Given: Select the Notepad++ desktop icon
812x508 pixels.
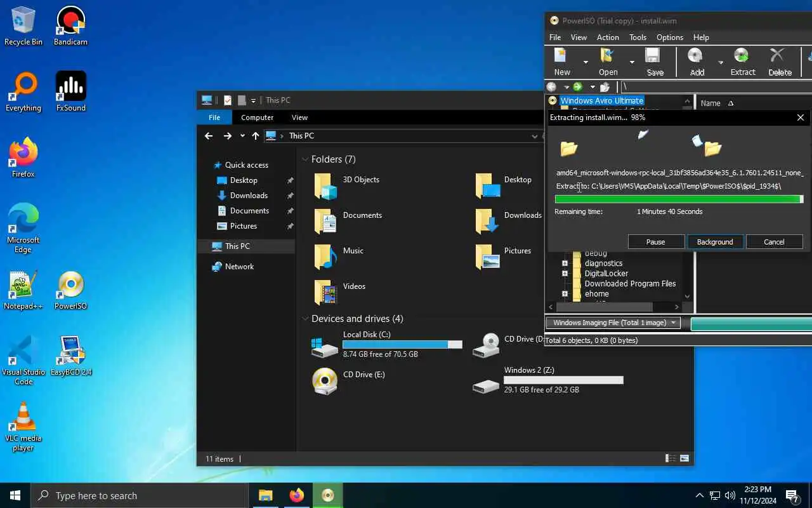Looking at the screenshot, I should [x=23, y=290].
